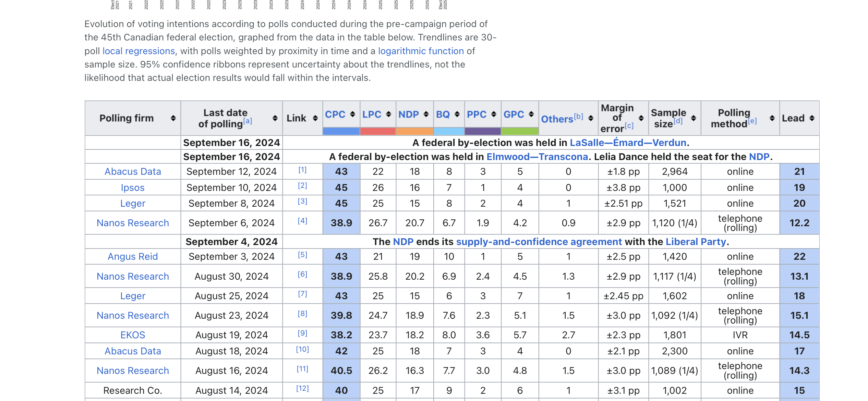Open the LaSalle—Émard—Verdun by-election link
Viewport: 868px width, 401px height.
coord(628,143)
